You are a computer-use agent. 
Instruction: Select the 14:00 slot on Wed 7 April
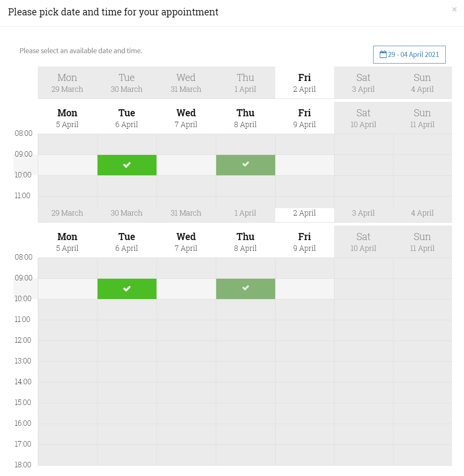[x=186, y=393]
